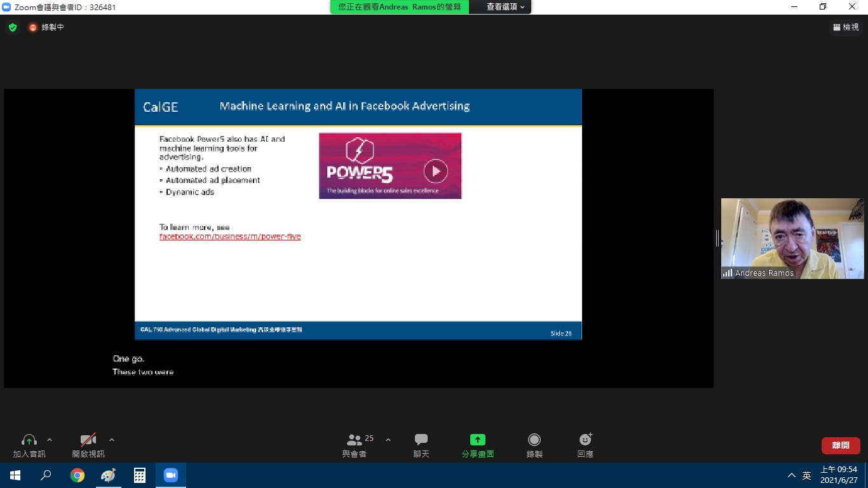Expand participants options arrow

388,440
